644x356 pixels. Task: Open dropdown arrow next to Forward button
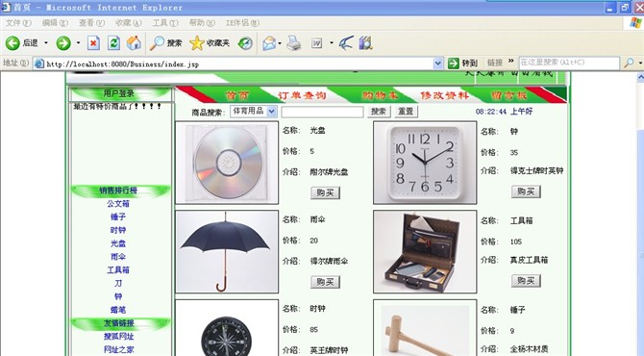78,42
